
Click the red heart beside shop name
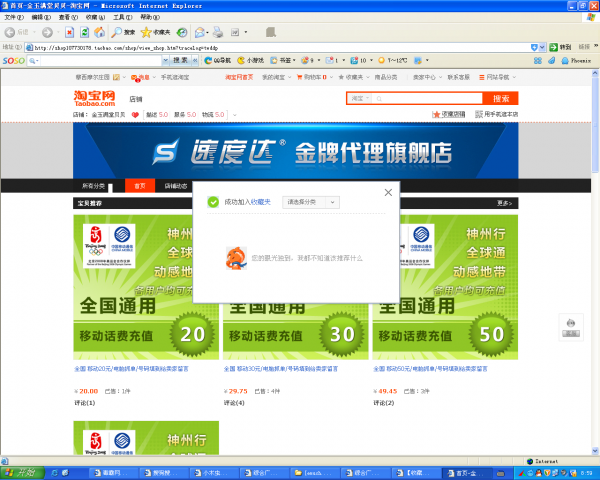135,114
